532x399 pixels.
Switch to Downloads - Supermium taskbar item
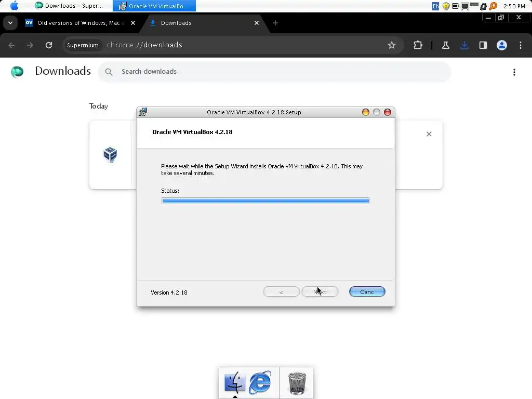point(69,6)
